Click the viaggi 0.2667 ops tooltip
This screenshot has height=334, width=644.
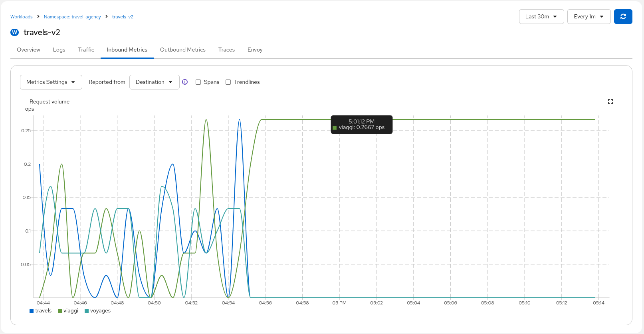(x=362, y=125)
